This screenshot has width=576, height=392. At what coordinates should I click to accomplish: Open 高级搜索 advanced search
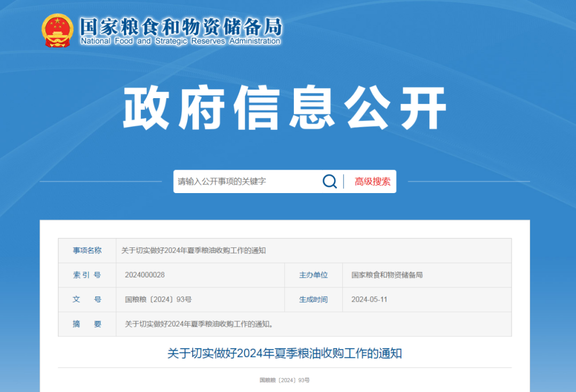pyautogui.click(x=372, y=181)
